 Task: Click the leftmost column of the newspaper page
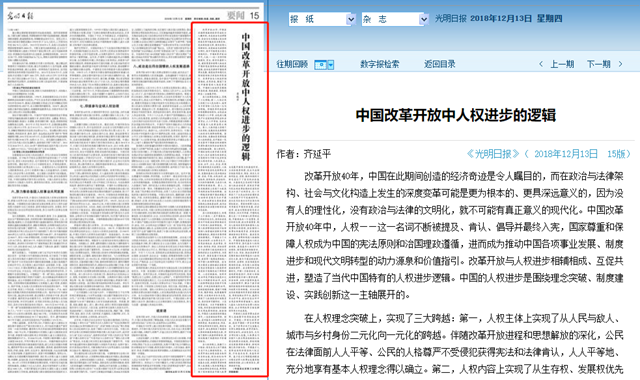click(37, 200)
